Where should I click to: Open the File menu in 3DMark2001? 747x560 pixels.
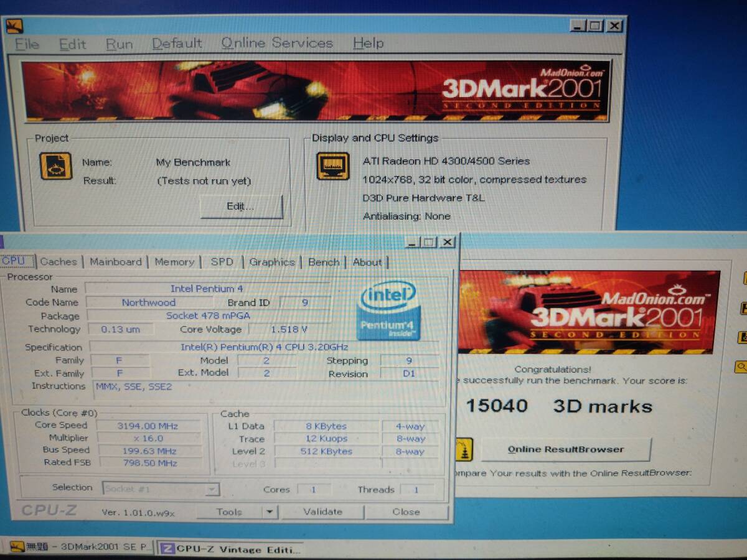[x=27, y=44]
